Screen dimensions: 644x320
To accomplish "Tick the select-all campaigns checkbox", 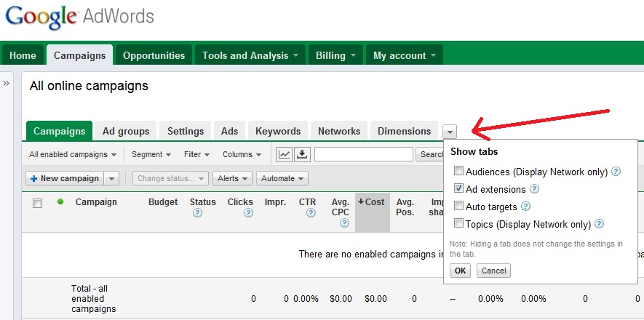I will tap(37, 203).
